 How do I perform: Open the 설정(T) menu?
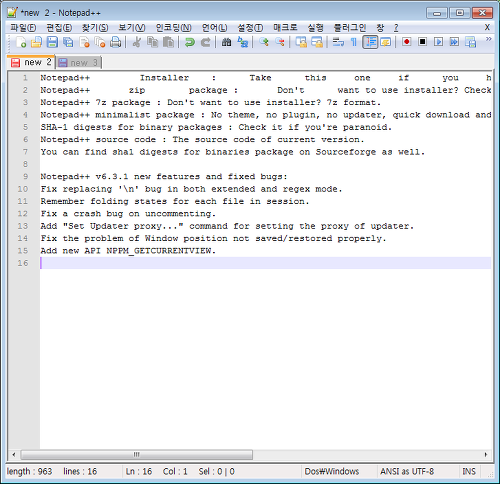250,28
